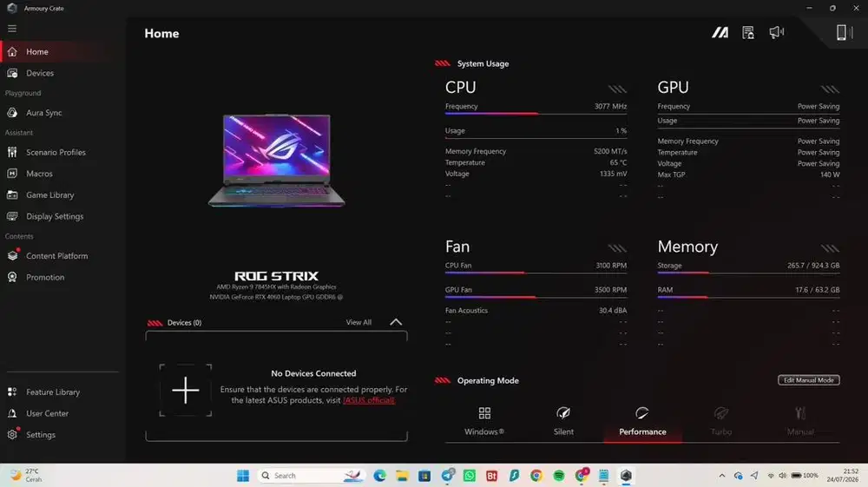
Task: Click the Promotion badge icon
Action: [12, 277]
